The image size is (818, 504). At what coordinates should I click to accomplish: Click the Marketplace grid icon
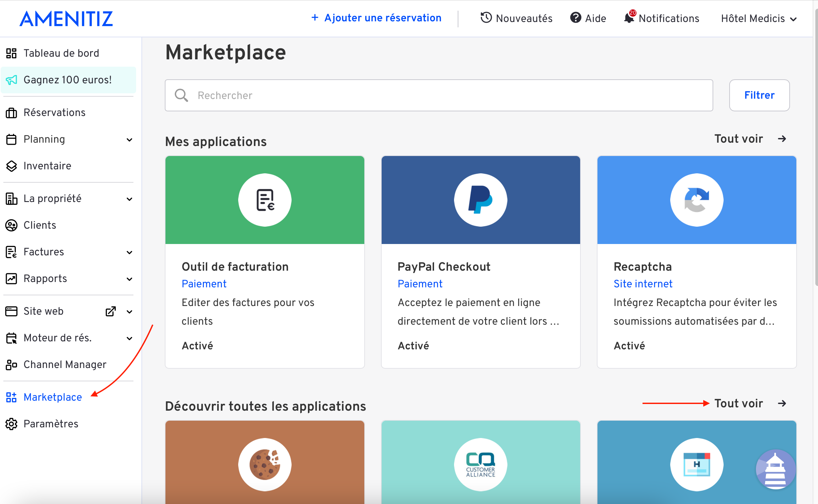click(11, 397)
